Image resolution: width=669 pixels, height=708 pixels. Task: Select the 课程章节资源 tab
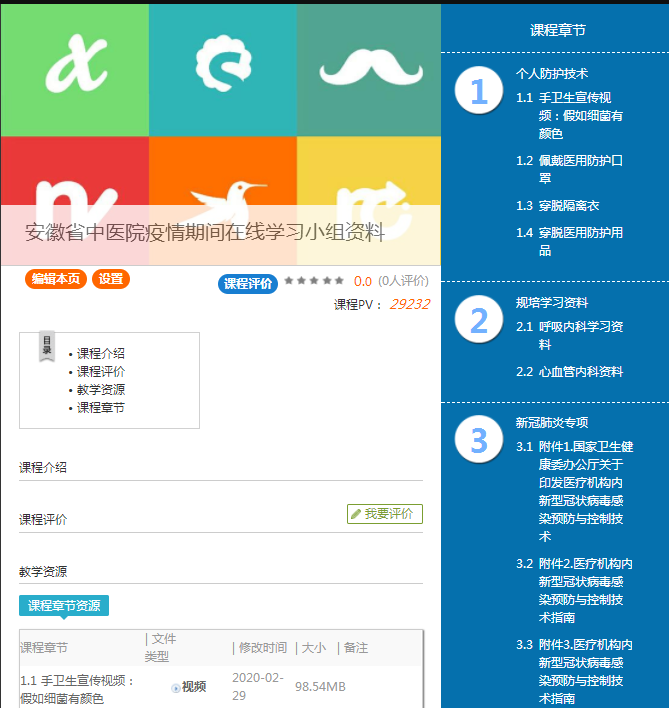click(x=63, y=605)
